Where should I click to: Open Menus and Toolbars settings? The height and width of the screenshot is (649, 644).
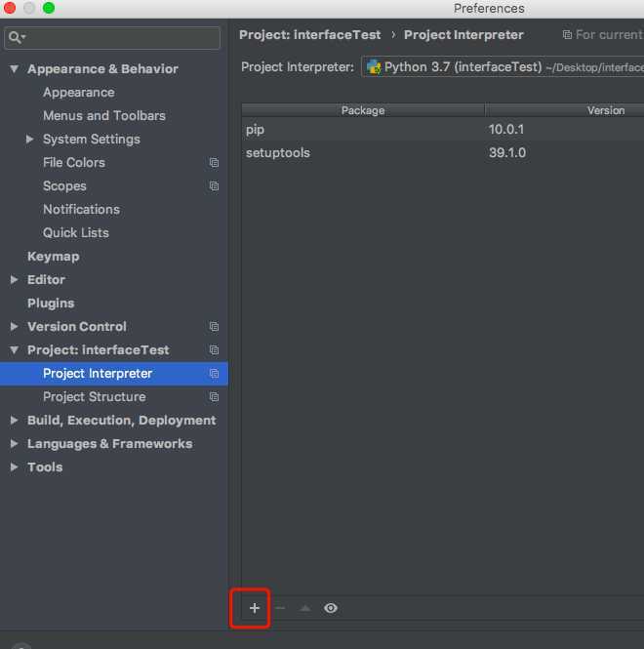104,115
